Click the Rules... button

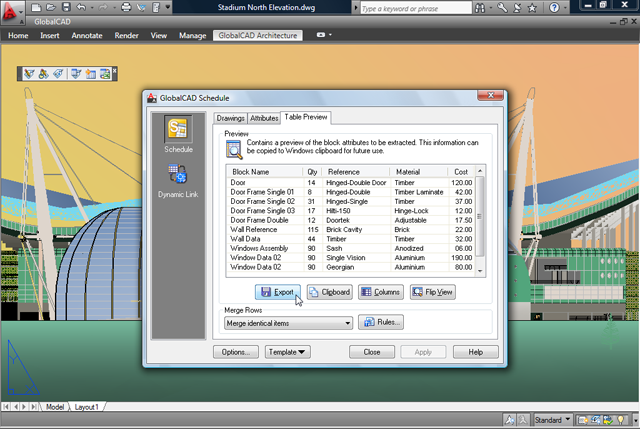[380, 322]
